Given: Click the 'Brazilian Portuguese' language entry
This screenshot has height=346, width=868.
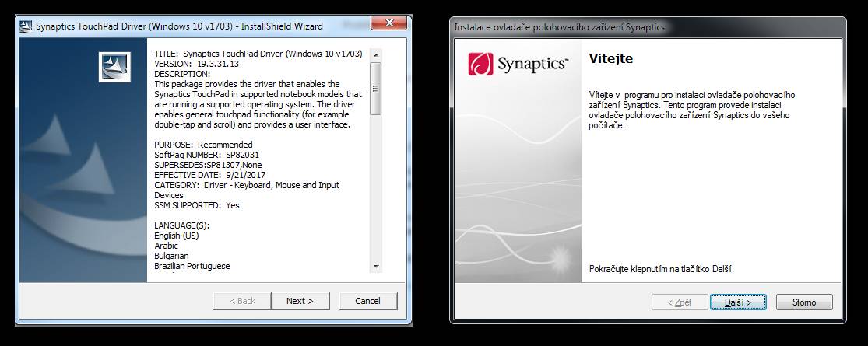Looking at the screenshot, I should click(x=192, y=266).
